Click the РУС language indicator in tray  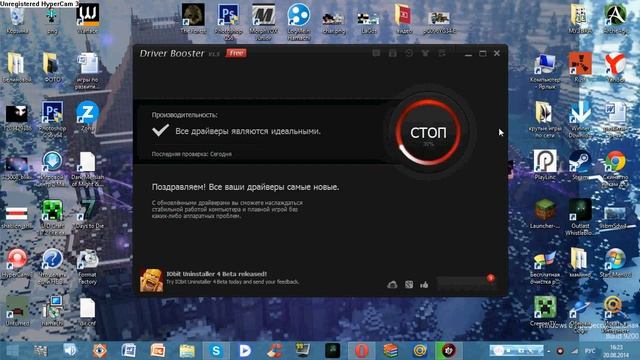click(590, 351)
